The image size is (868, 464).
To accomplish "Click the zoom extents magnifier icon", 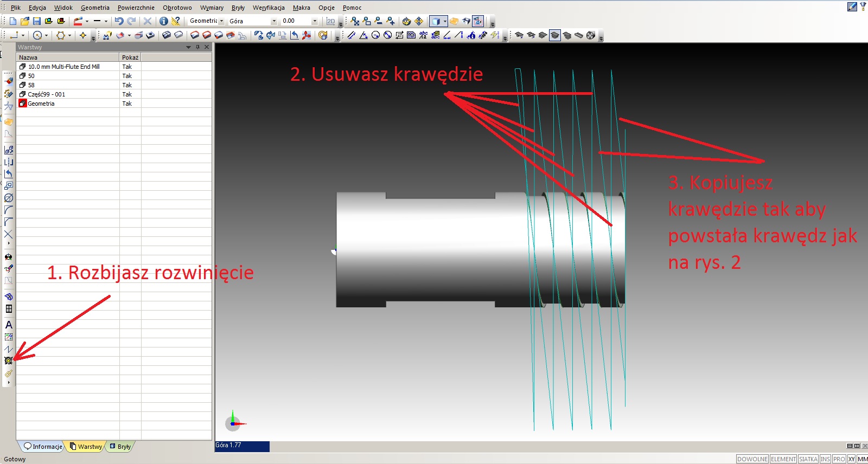I will [x=355, y=21].
